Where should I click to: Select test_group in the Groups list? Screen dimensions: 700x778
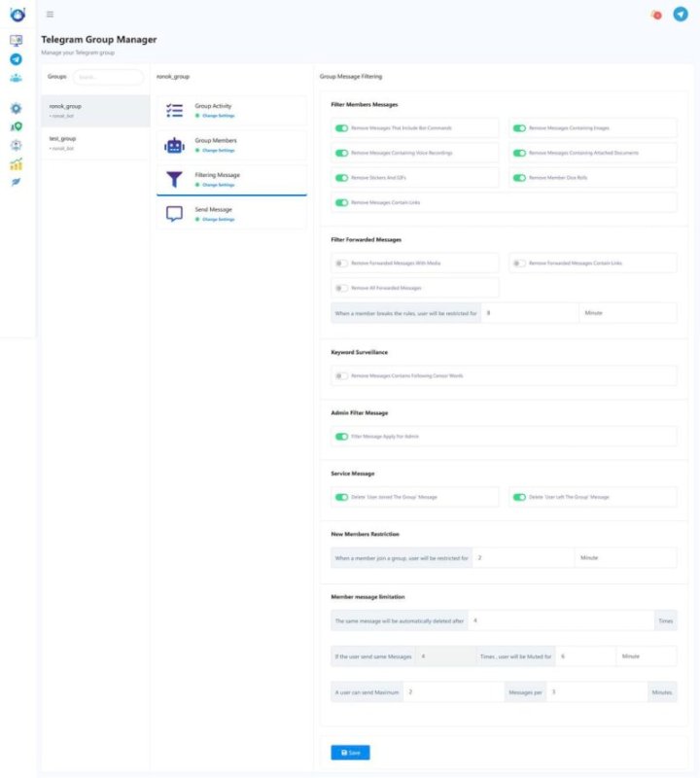click(x=95, y=143)
